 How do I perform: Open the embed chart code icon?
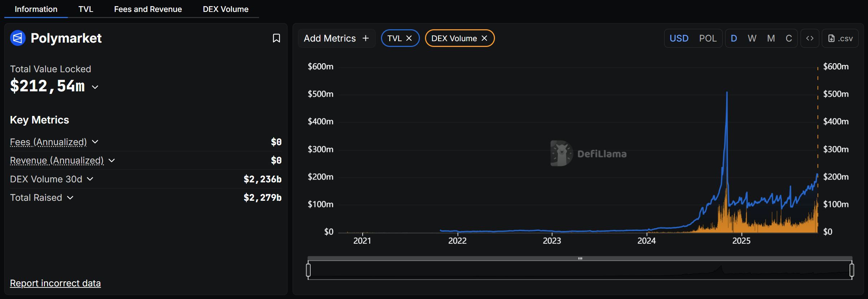pos(810,38)
